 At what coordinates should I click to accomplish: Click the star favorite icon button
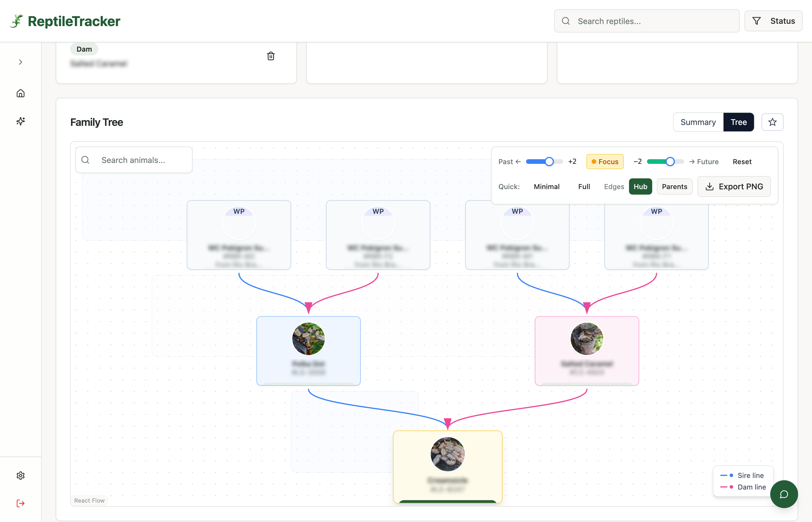point(772,122)
